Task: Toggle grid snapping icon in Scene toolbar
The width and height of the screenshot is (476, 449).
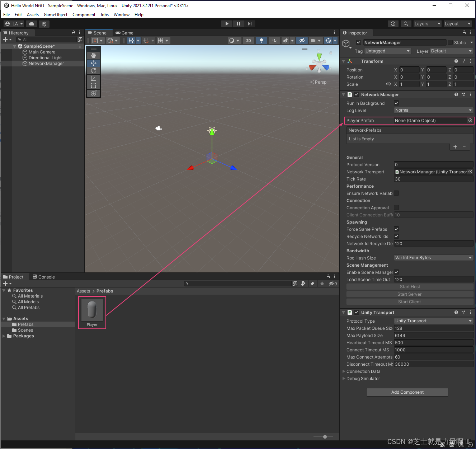Action: click(146, 41)
